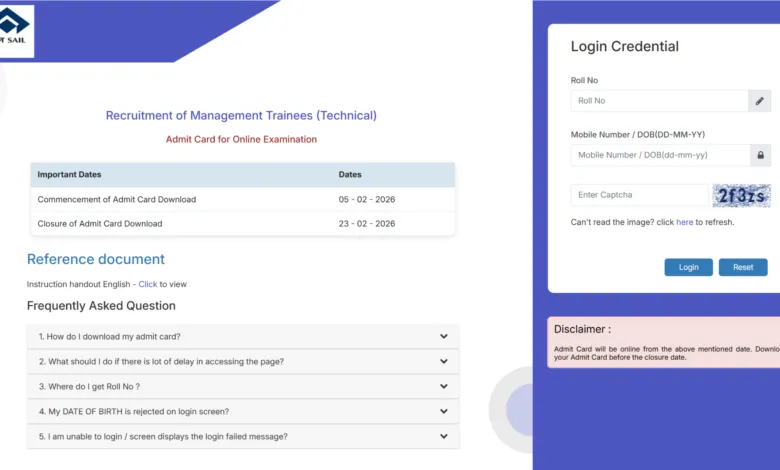Click the Reset button

click(743, 267)
